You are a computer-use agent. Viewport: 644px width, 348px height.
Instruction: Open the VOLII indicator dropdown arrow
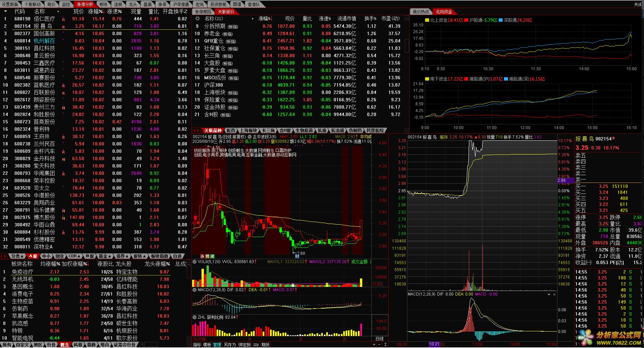[x=195, y=262]
